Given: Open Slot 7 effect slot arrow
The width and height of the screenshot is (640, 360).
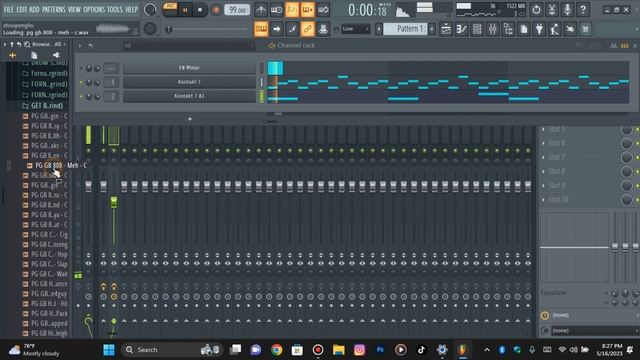Looking at the screenshot, I should 543,157.
